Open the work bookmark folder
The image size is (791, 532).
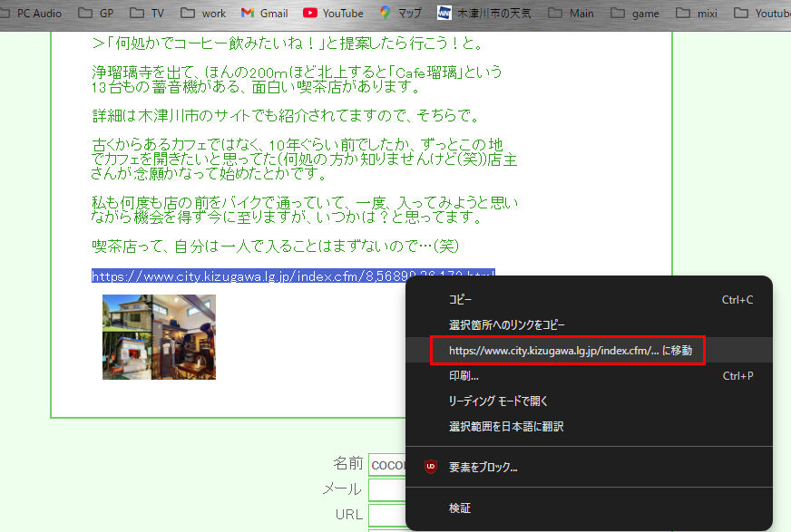click(x=203, y=14)
